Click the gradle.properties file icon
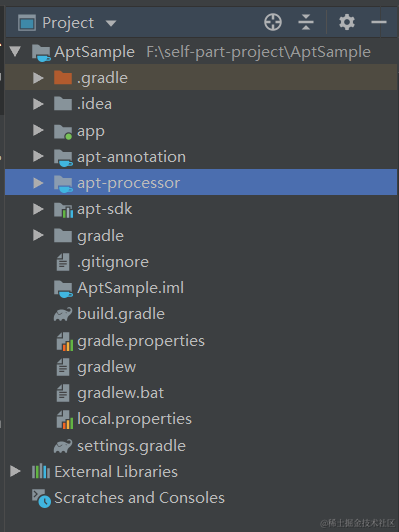 click(64, 341)
